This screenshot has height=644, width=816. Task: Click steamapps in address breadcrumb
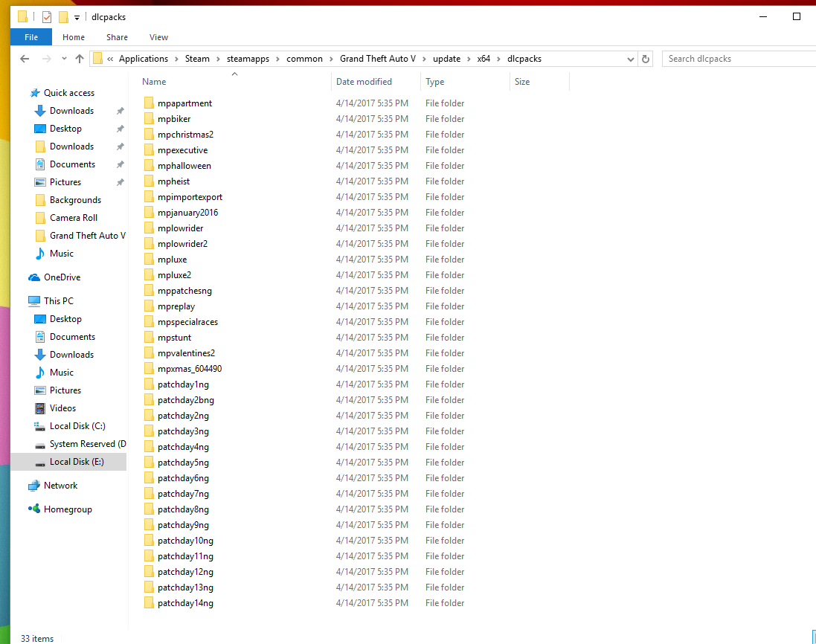248,59
